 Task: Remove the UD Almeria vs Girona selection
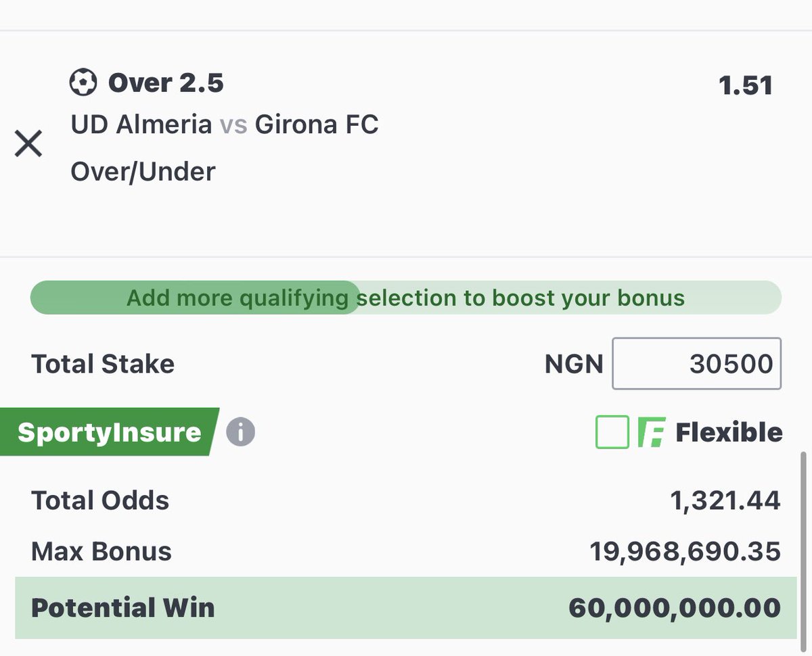28,143
